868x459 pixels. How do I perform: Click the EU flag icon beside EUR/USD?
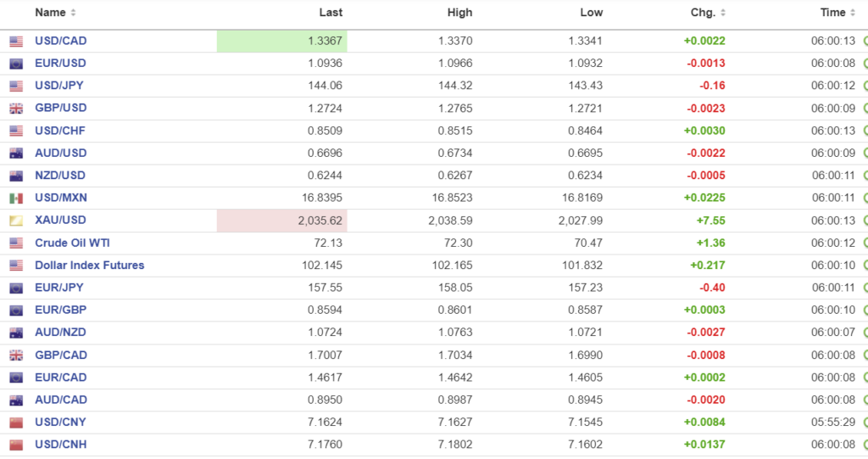(x=16, y=64)
